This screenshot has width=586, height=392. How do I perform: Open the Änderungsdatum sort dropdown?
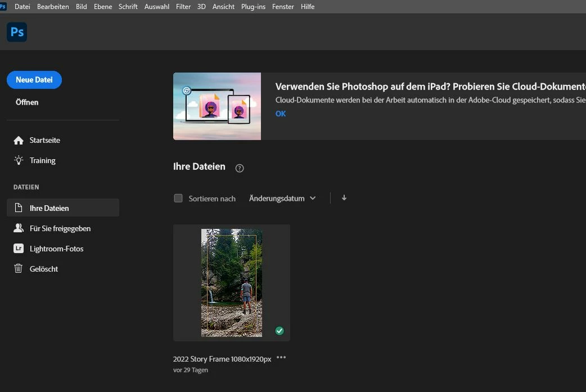tap(282, 199)
